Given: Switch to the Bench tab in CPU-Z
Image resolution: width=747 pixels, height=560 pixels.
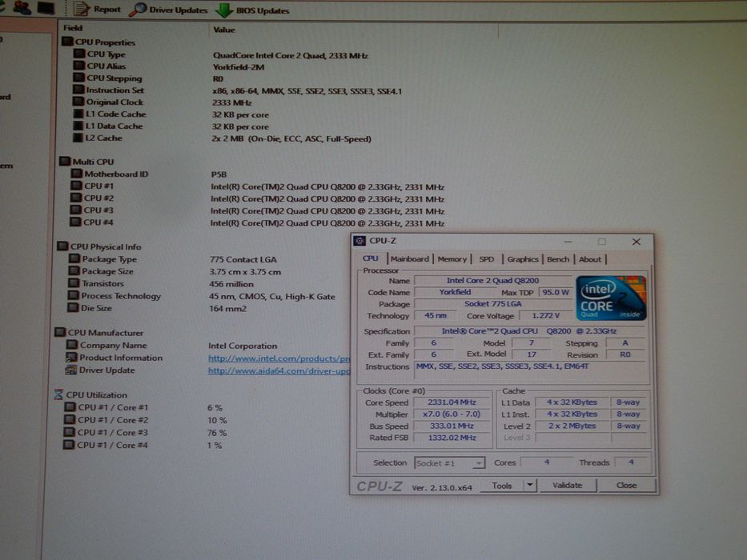Looking at the screenshot, I should click(x=558, y=259).
